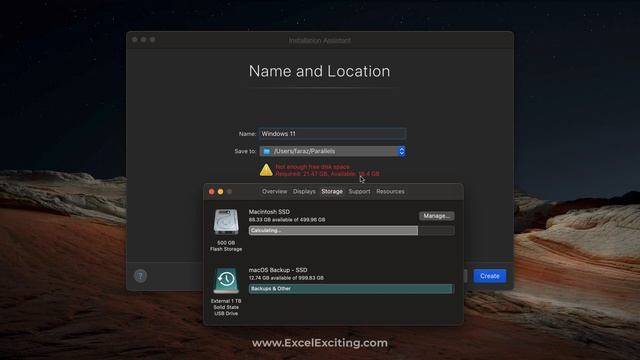The height and width of the screenshot is (360, 640).
Task: Click the Macintosh SSD drive icon
Action: [226, 222]
